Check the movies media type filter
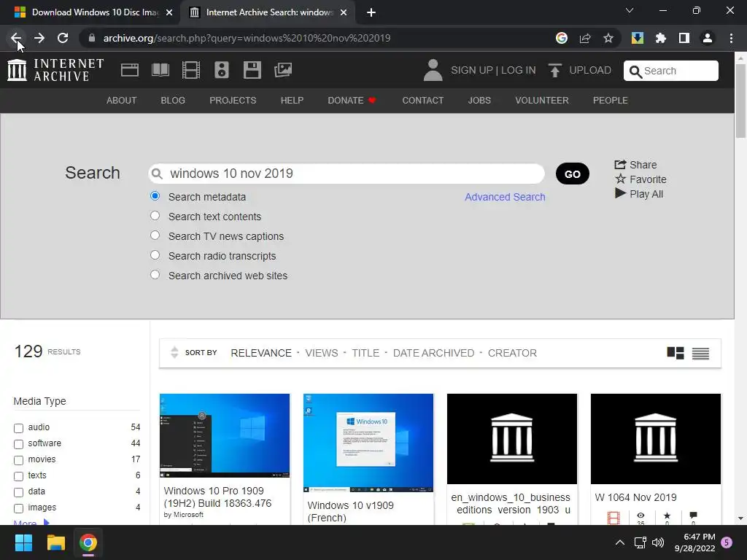Image resolution: width=747 pixels, height=560 pixels. click(18, 461)
